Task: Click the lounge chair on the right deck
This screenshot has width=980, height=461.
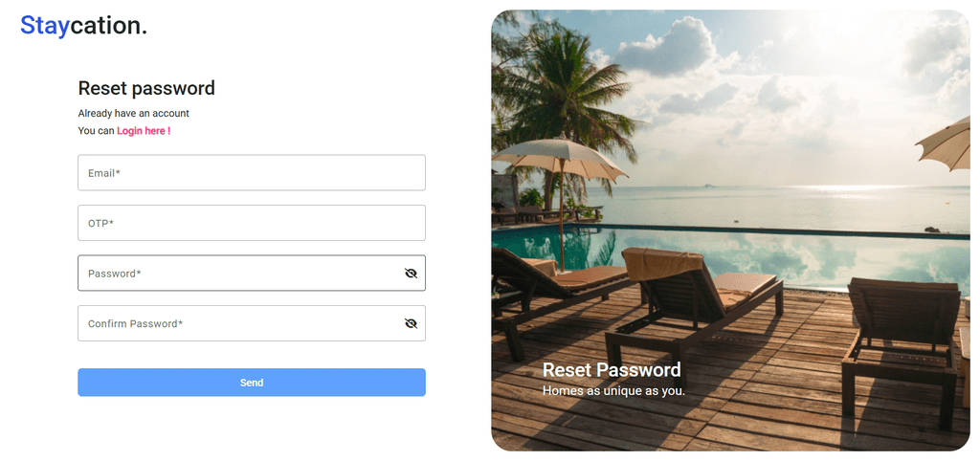Action: pos(900,350)
